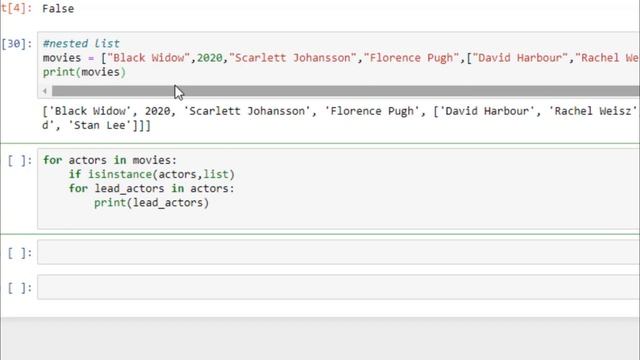Click the horizontal scrollbar thumb in cell 30
The height and width of the screenshot is (360, 640).
[346, 91]
